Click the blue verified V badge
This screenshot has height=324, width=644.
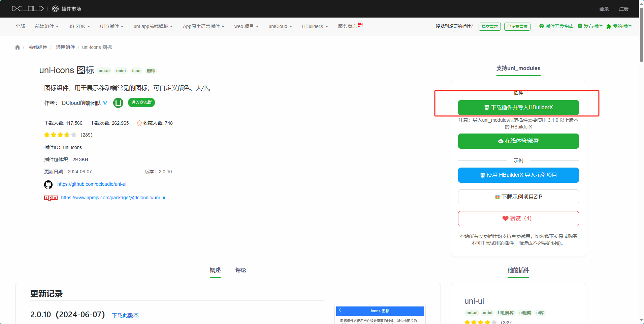(105, 103)
